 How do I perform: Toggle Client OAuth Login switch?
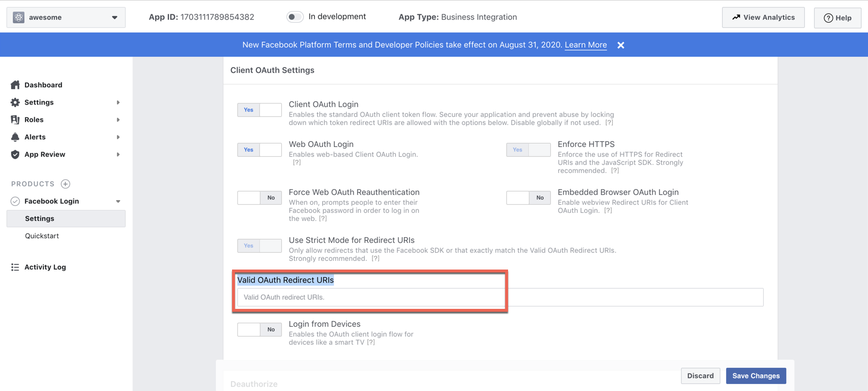click(x=259, y=110)
